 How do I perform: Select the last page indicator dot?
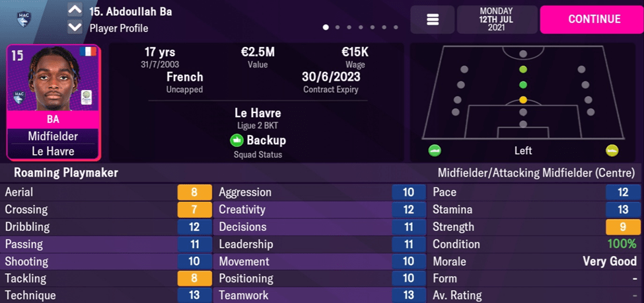(x=396, y=28)
